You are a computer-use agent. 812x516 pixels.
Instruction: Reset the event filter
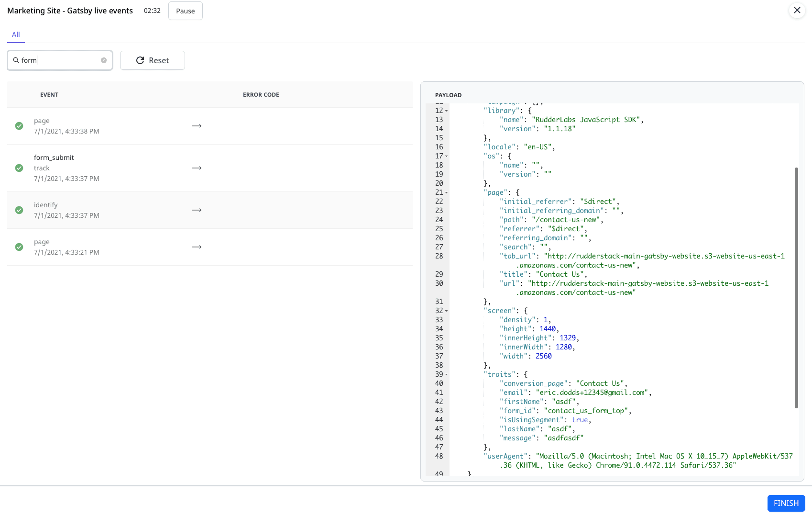click(152, 60)
